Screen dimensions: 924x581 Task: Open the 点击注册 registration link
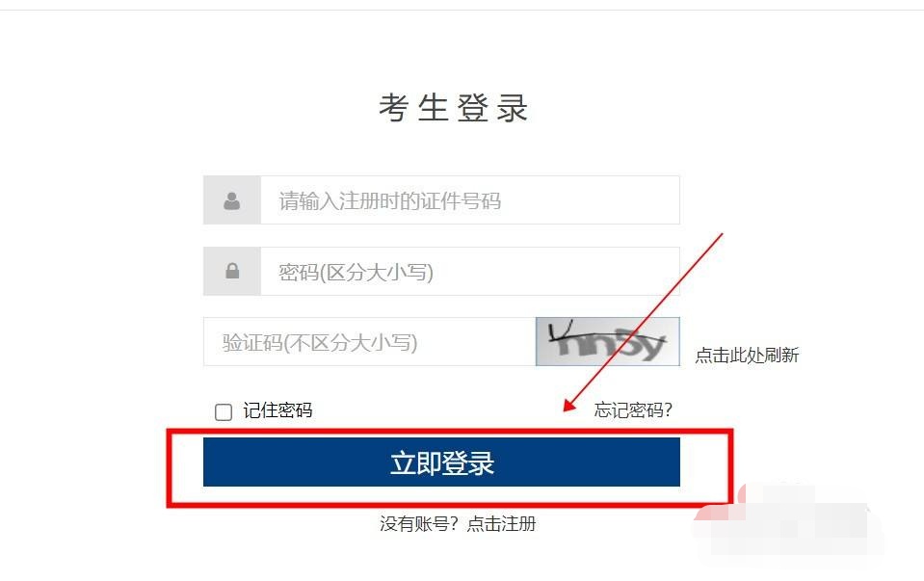(501, 523)
